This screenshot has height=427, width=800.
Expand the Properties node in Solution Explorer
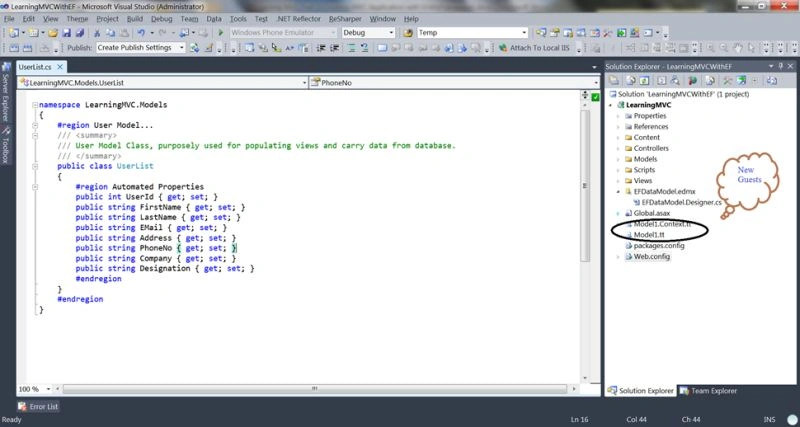(x=618, y=116)
